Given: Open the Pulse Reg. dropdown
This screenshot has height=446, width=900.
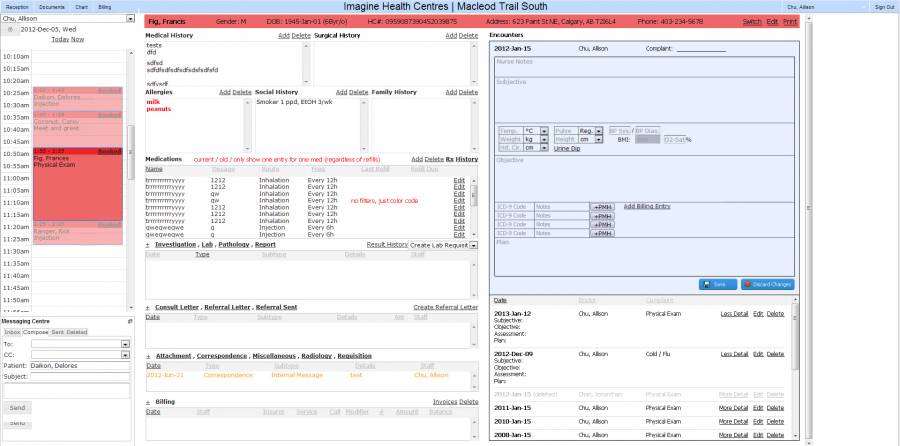Looking at the screenshot, I should 599,131.
